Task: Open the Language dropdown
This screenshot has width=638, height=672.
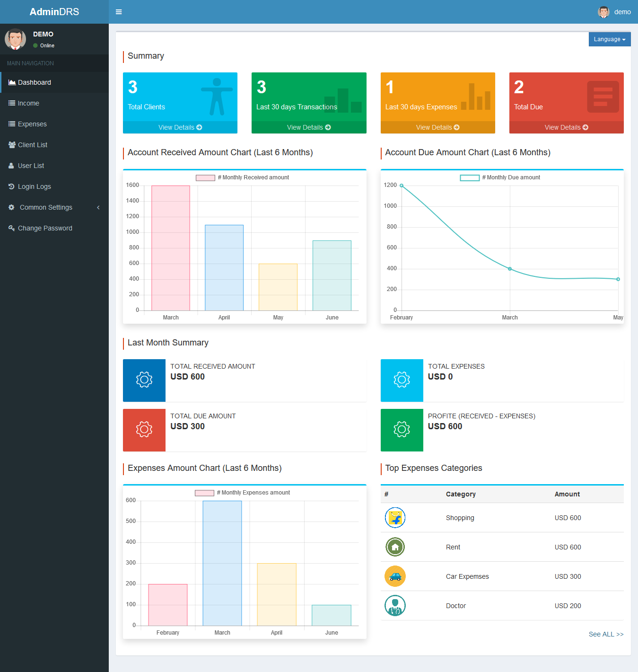Action: (610, 39)
